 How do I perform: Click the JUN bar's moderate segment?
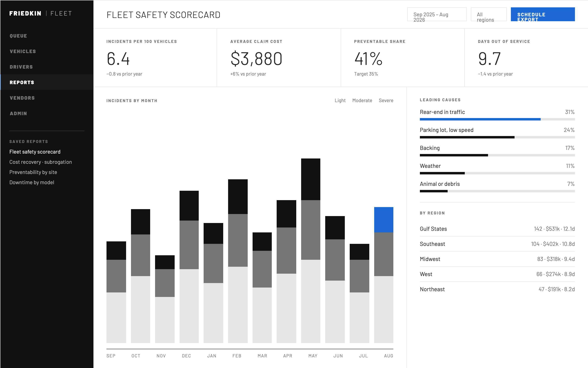pyautogui.click(x=335, y=260)
